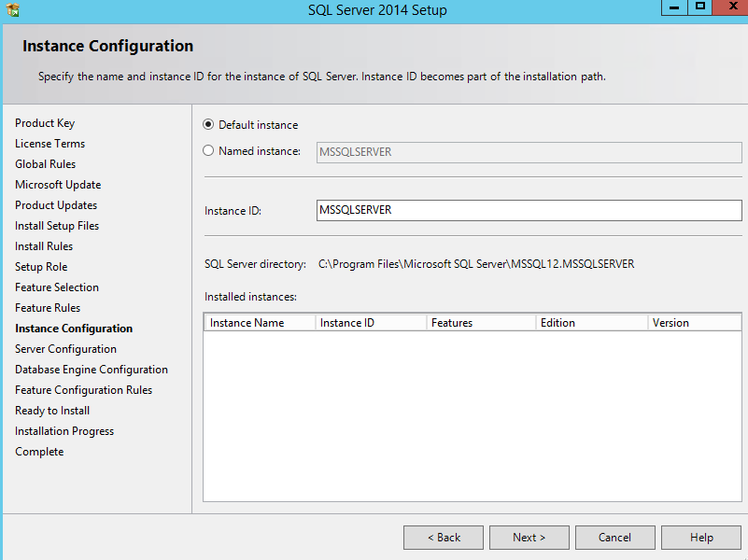Sort by Instance Name column header

[x=258, y=323]
